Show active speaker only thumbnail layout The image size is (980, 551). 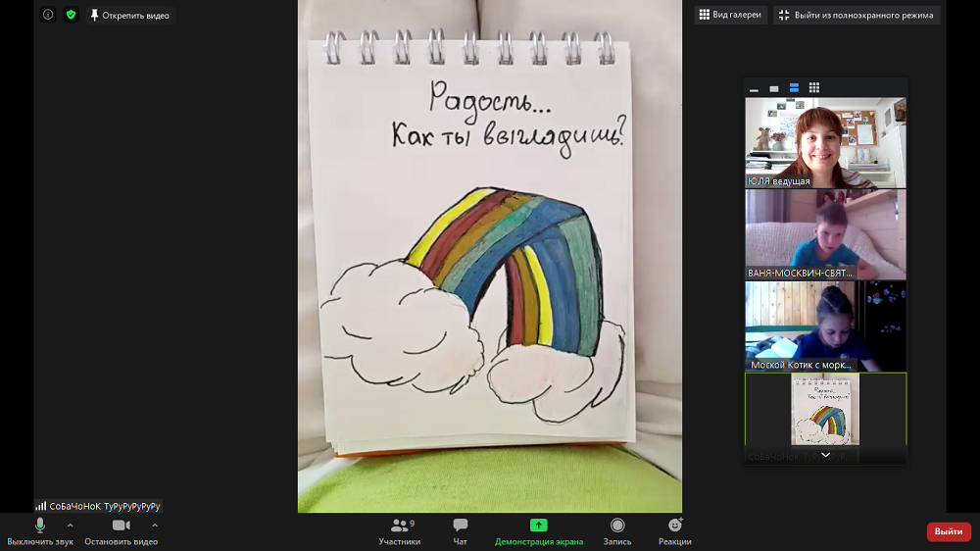click(774, 88)
